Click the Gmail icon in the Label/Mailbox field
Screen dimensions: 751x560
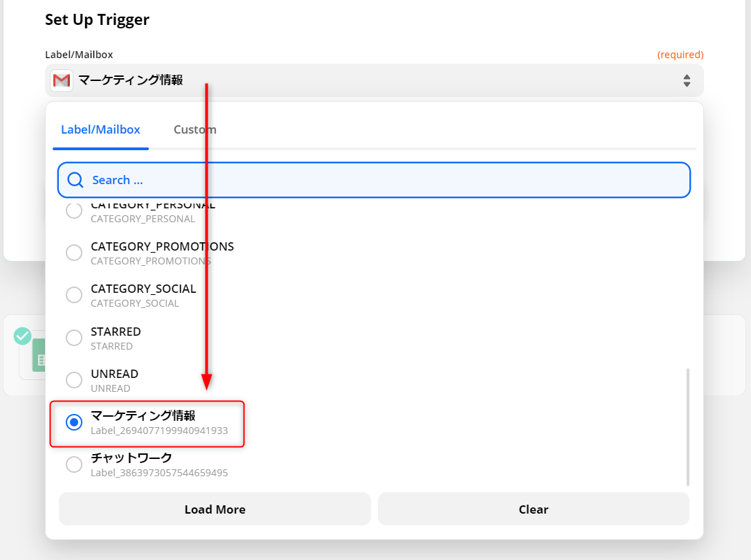(62, 80)
